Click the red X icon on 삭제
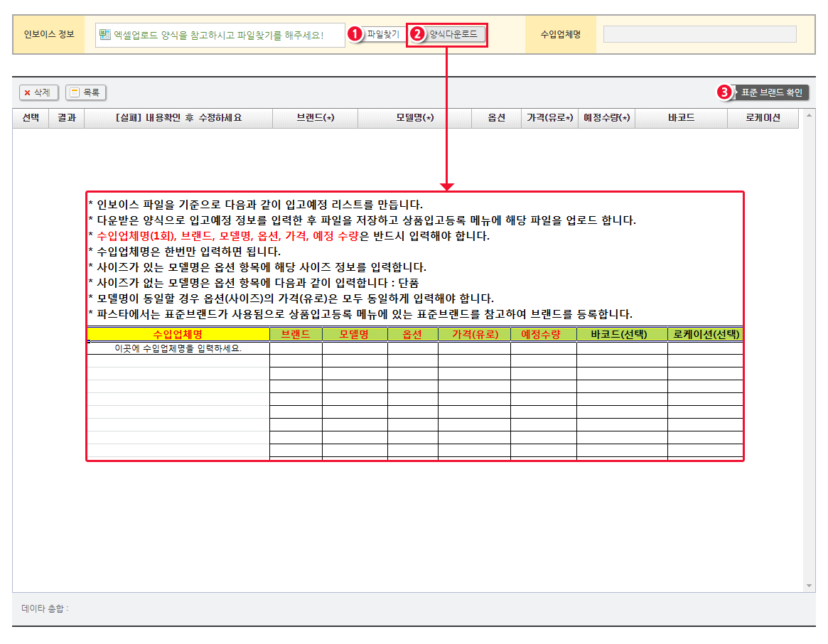828x644 pixels. click(28, 93)
